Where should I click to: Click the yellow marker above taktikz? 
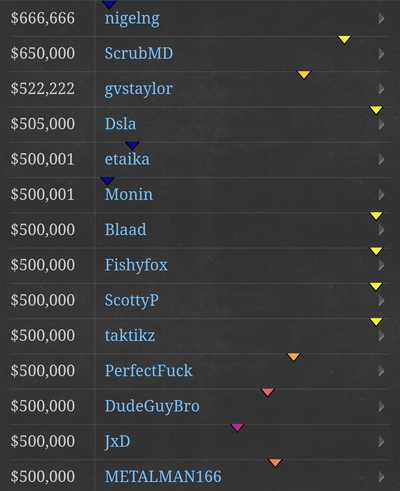tap(376, 322)
